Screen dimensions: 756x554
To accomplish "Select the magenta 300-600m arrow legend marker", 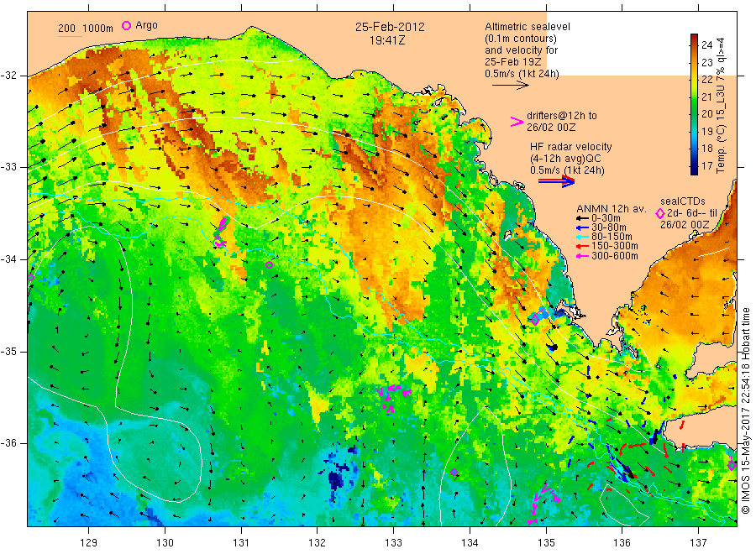I will tap(582, 256).
